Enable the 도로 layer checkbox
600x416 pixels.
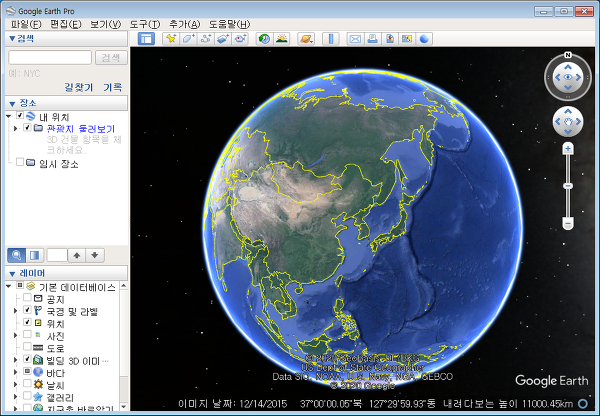click(27, 346)
